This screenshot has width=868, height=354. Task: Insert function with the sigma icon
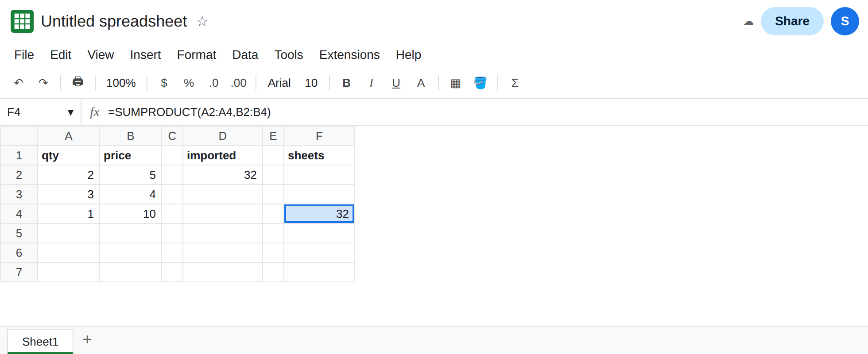[x=515, y=83]
